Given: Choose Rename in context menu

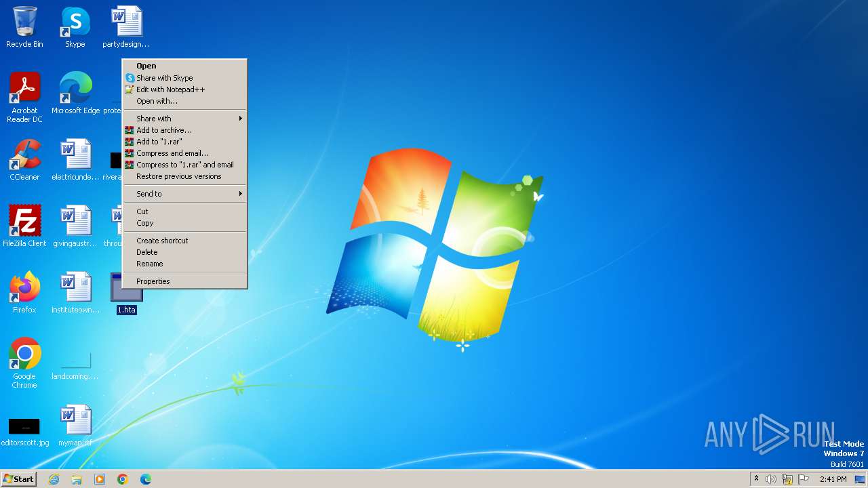Looking at the screenshot, I should click(184, 264).
